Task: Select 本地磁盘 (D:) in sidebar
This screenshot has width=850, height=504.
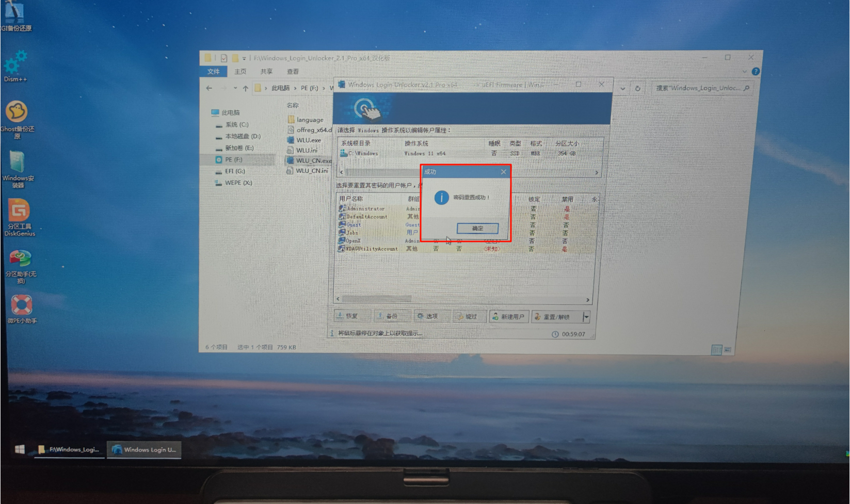Action: 238,136
